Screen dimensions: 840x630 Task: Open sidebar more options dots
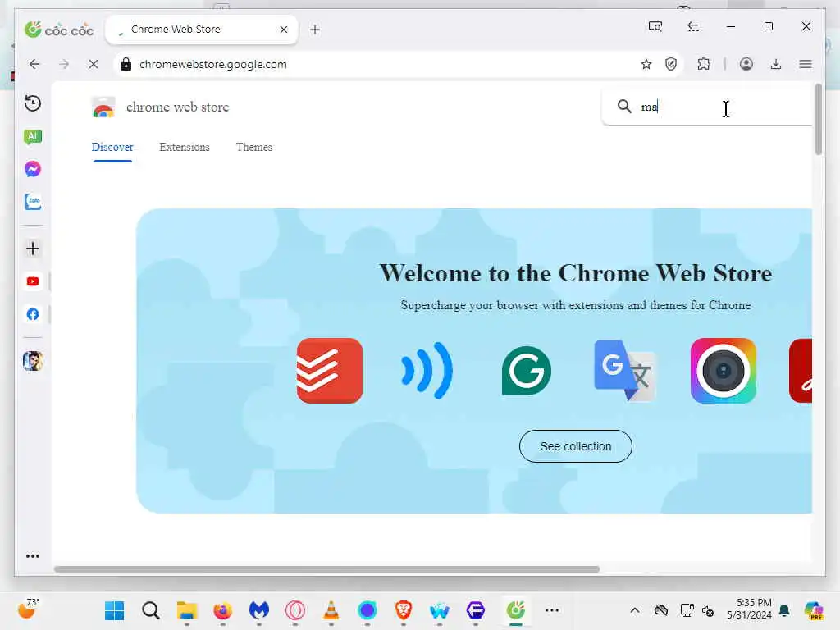[33, 556]
